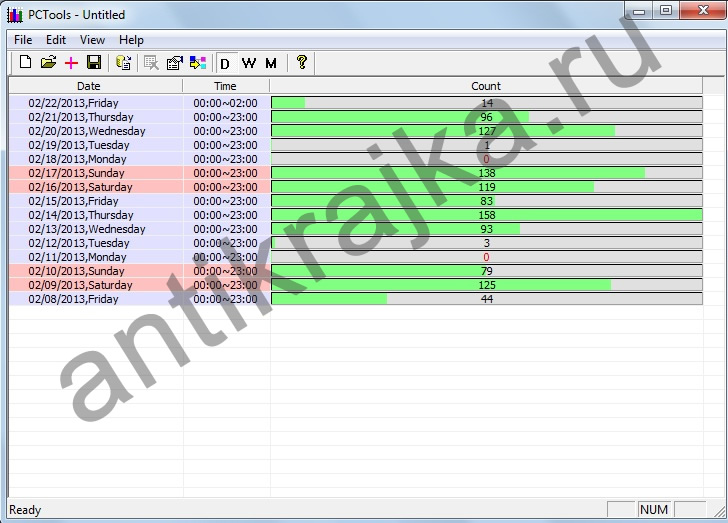Switch to daily view with D
728x523 pixels.
pos(225,63)
